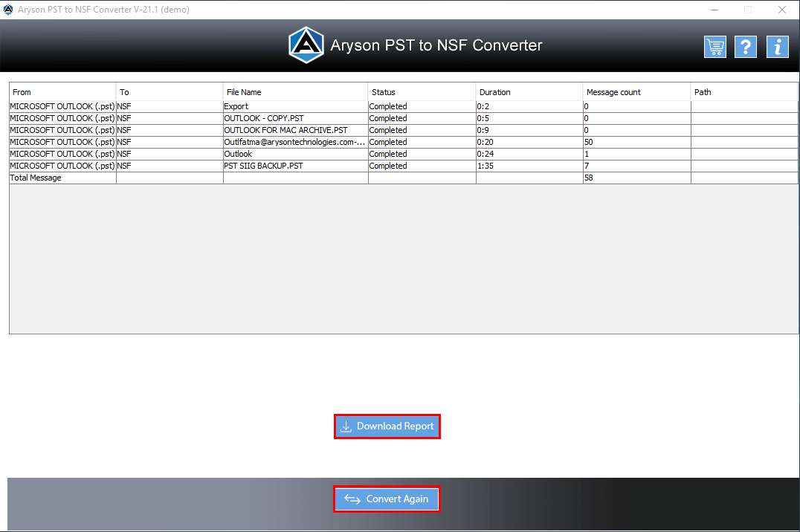
Task: Click the duration 0:5 cell
Action: [529, 118]
